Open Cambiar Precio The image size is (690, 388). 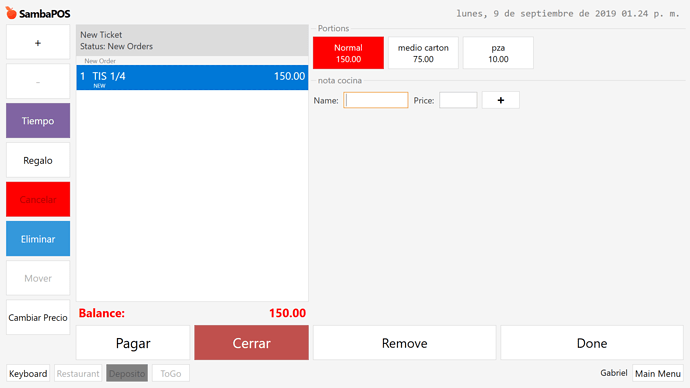tap(38, 317)
